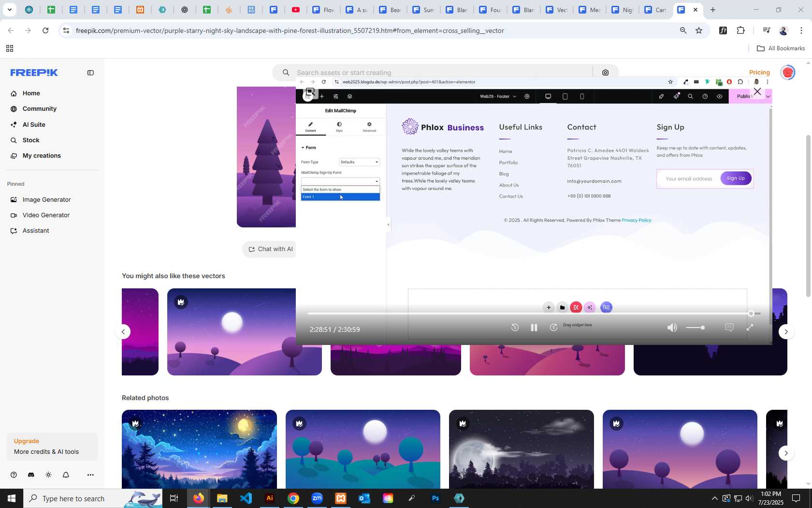
Task: Open help question mark icon
Action: (x=14, y=475)
